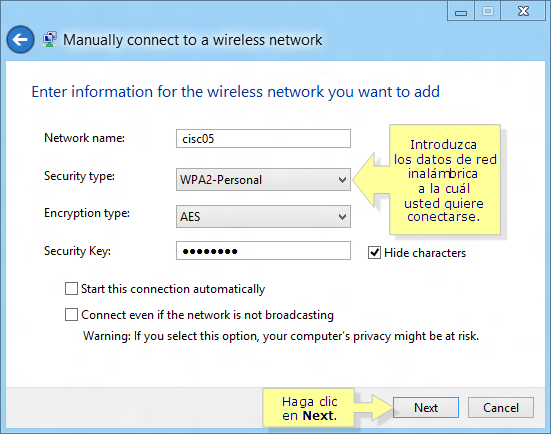Click the Cancel button
Screen dimensions: 551x435
click(501, 408)
